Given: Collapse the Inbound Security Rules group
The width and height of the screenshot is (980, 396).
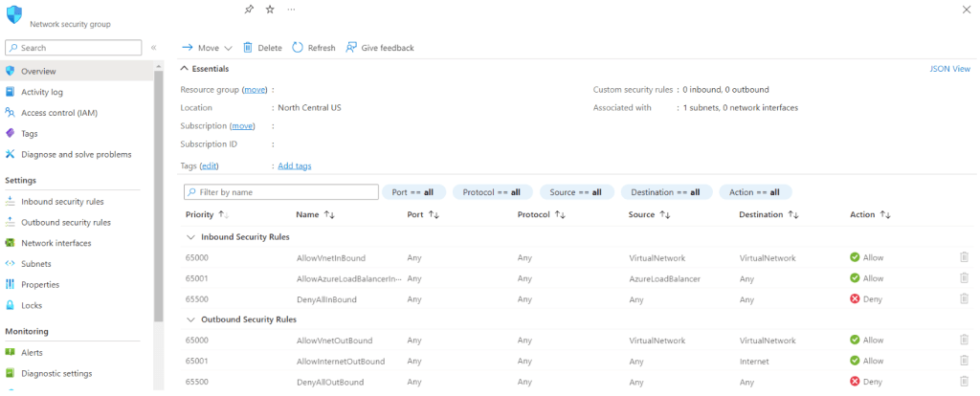Looking at the screenshot, I should pyautogui.click(x=191, y=236).
